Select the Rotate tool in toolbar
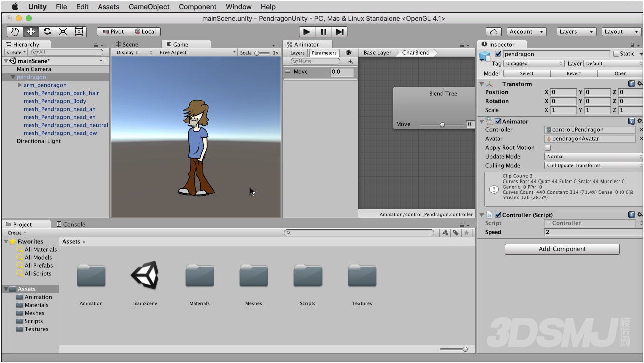The height and width of the screenshot is (363, 644). pos(47,31)
